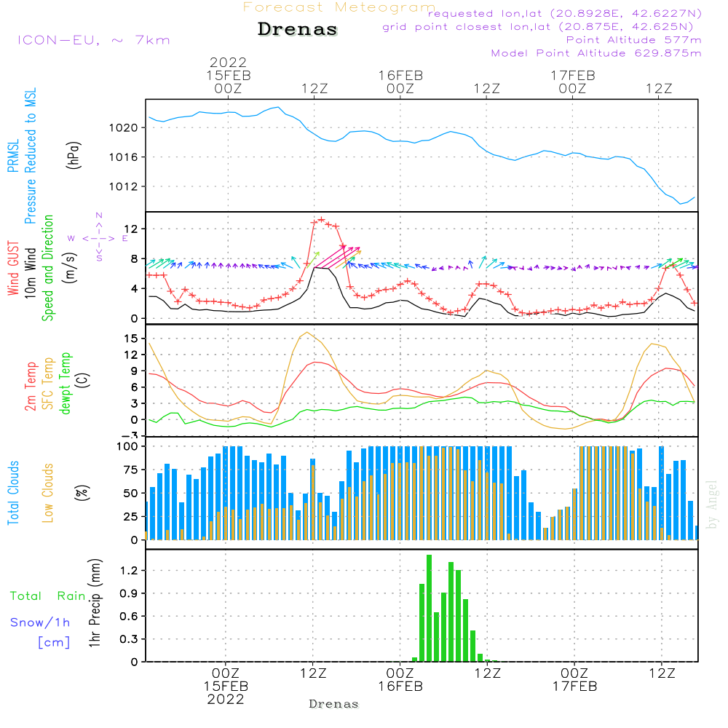Image resolution: width=728 pixels, height=728 pixels.
Task: Click the tallest green rain bar
Action: click(429, 608)
